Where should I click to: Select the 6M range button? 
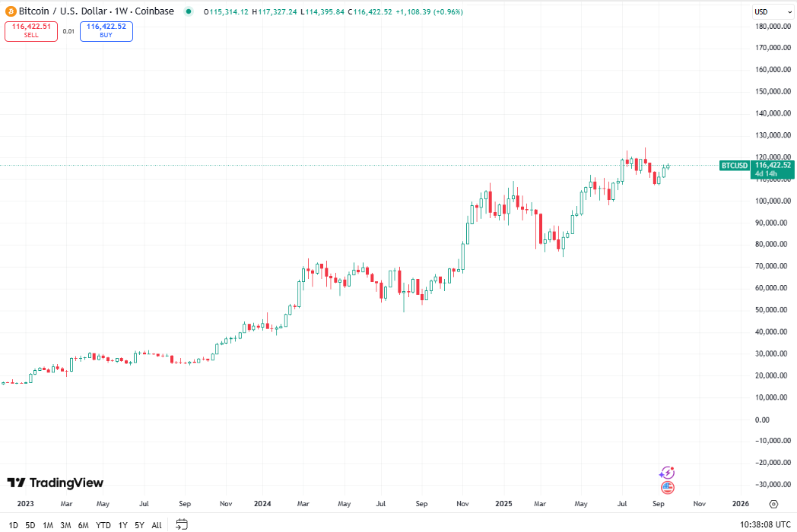click(x=84, y=524)
